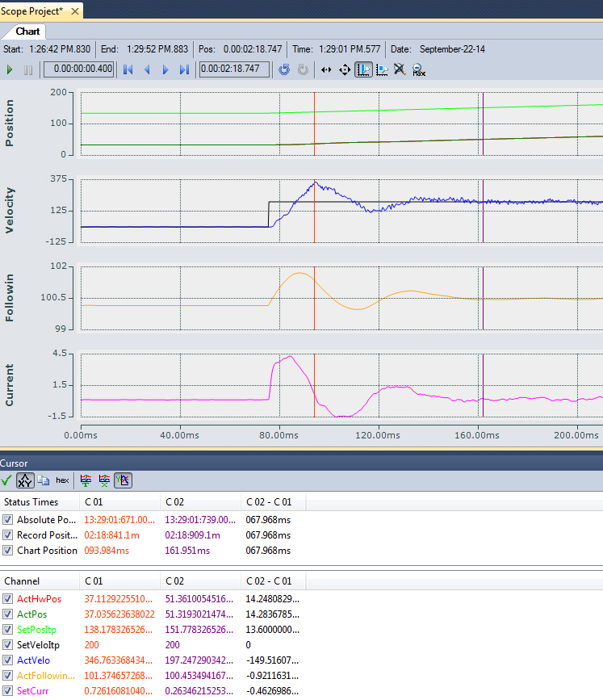Uncheck the SetCurr channel checkbox
The height and width of the screenshot is (700, 603).
coord(7,690)
